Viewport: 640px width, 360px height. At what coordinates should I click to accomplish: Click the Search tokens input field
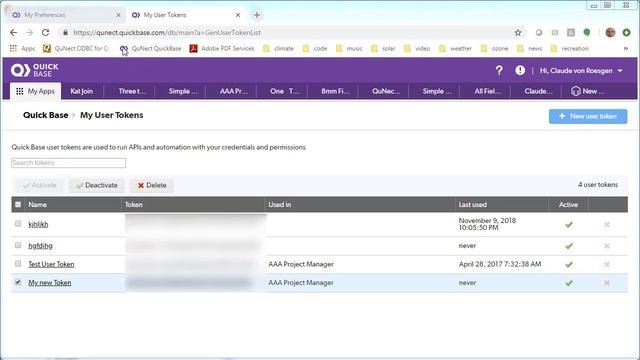click(68, 163)
